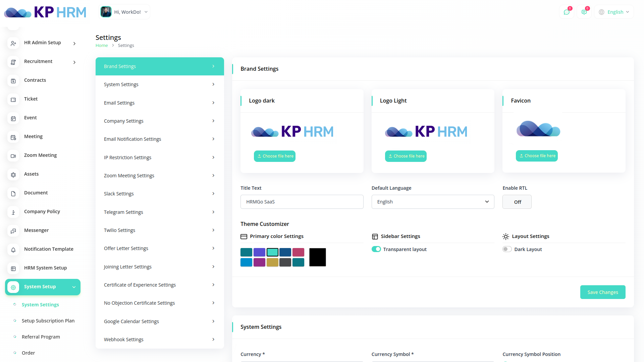Click the HR Admin Setup sidebar icon
Screen dimensions: 644x362
point(13,43)
